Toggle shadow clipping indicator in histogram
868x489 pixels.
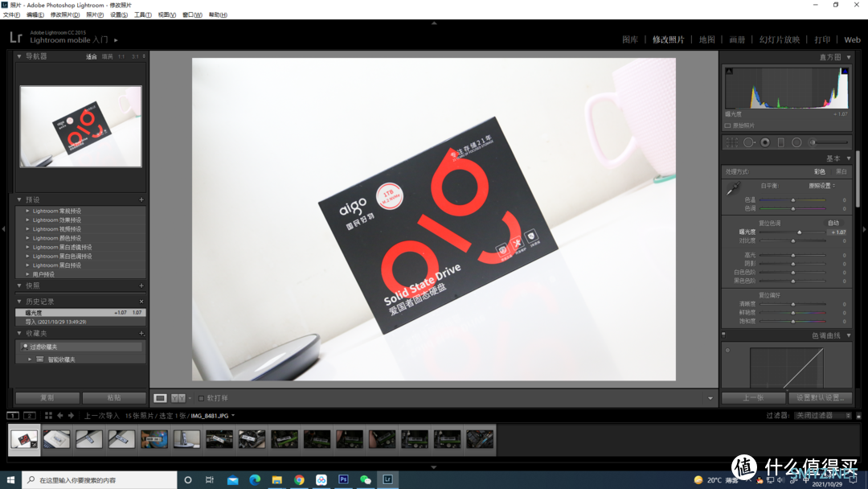click(729, 71)
